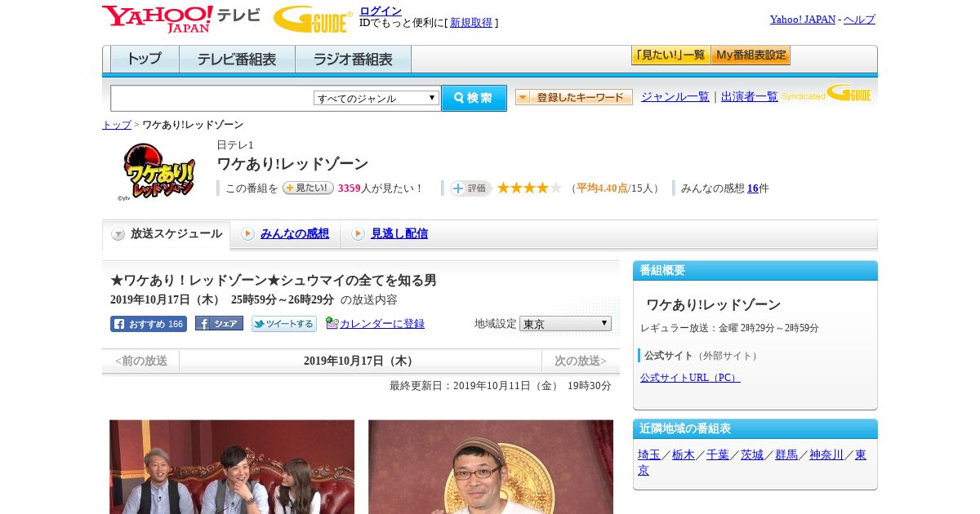
Task: Open the 茨城 region schedule link
Action: click(x=752, y=455)
